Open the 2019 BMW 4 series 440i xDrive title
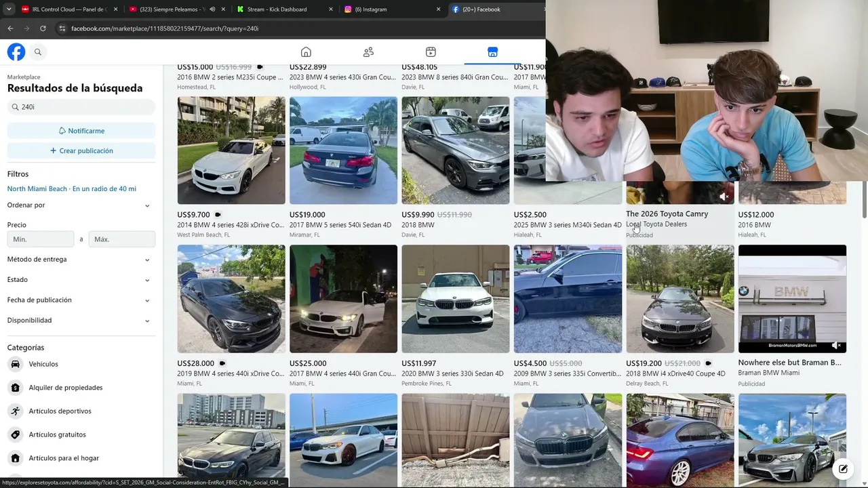Screen dimensions: 868x488 (231, 373)
